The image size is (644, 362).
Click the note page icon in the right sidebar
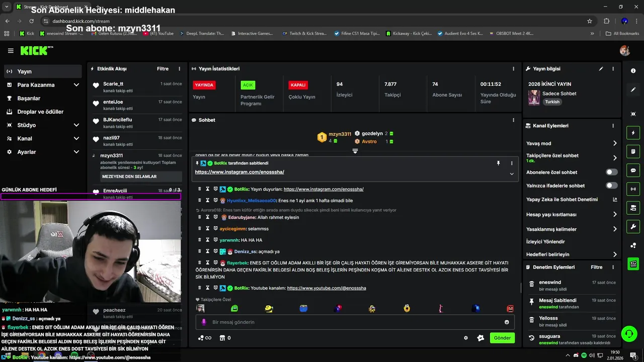pyautogui.click(x=633, y=152)
